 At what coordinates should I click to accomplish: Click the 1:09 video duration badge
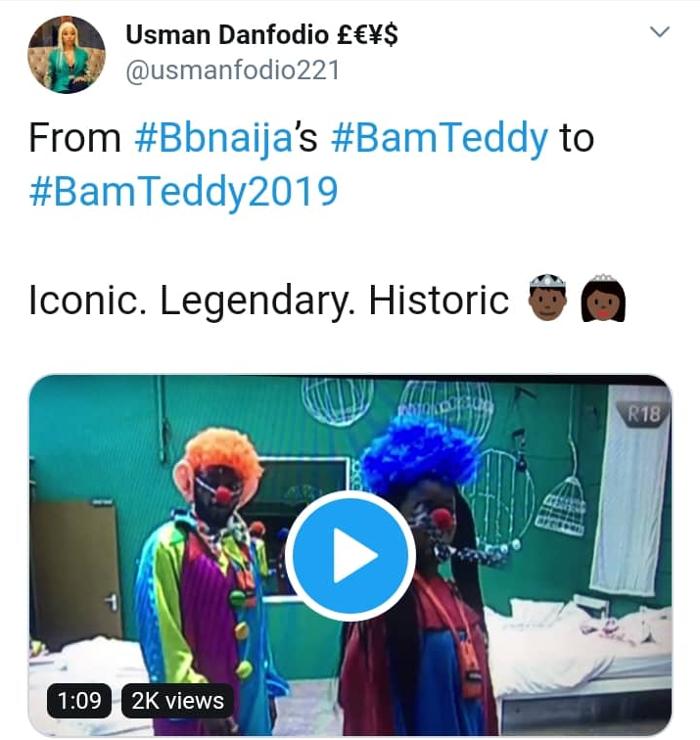[x=79, y=701]
